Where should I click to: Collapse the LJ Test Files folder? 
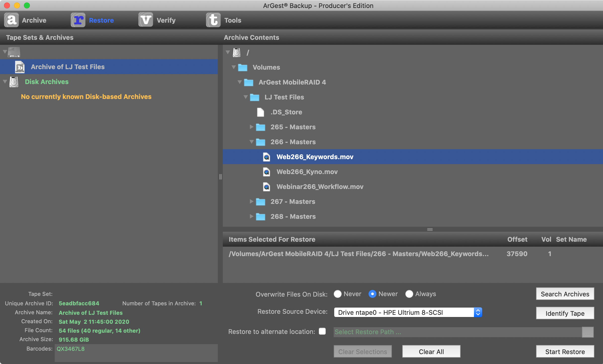(245, 97)
